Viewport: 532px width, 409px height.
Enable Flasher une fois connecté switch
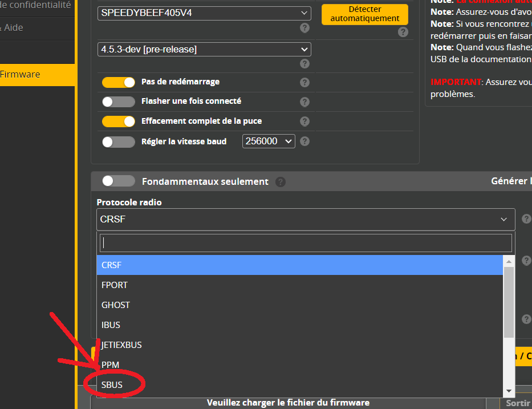coord(119,102)
